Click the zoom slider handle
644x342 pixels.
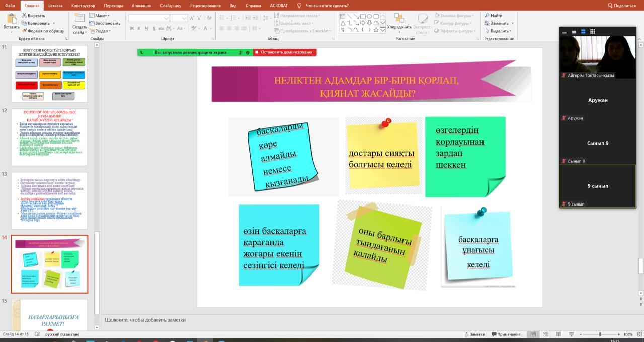[600, 334]
